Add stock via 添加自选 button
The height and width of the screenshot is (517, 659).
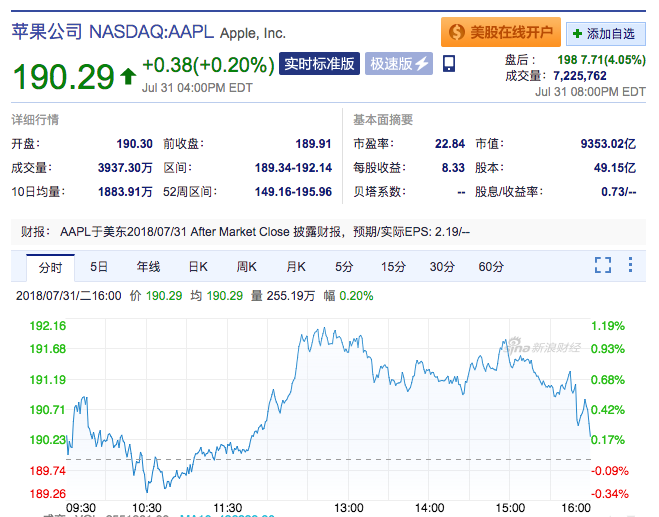point(606,34)
